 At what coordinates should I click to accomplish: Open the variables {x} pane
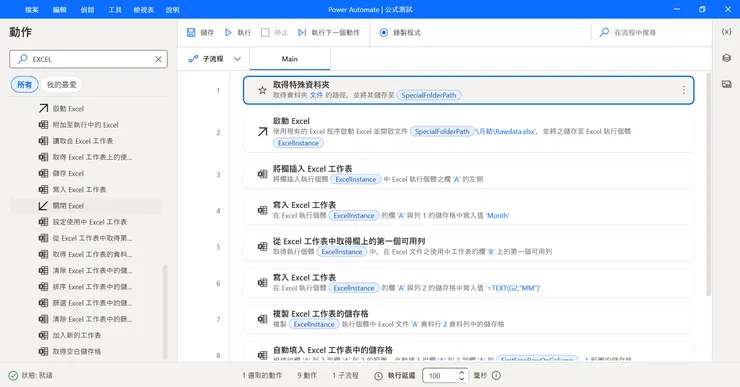tap(726, 32)
